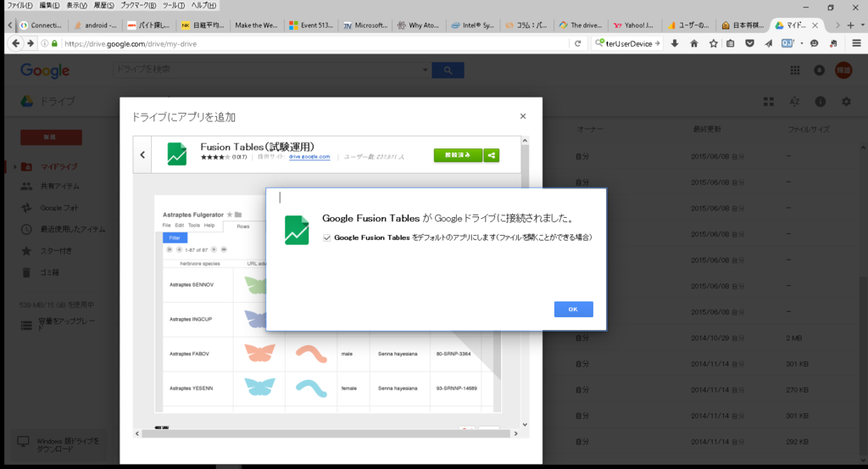
Task: Open the bookmarks list icon
Action: [x=731, y=43]
